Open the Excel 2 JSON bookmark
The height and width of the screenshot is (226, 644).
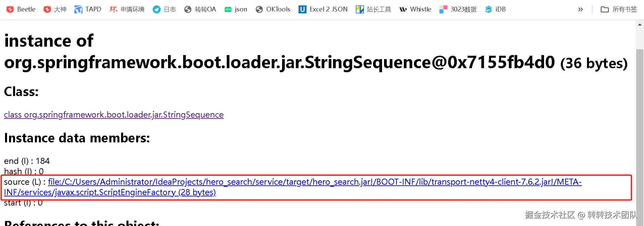click(x=323, y=9)
